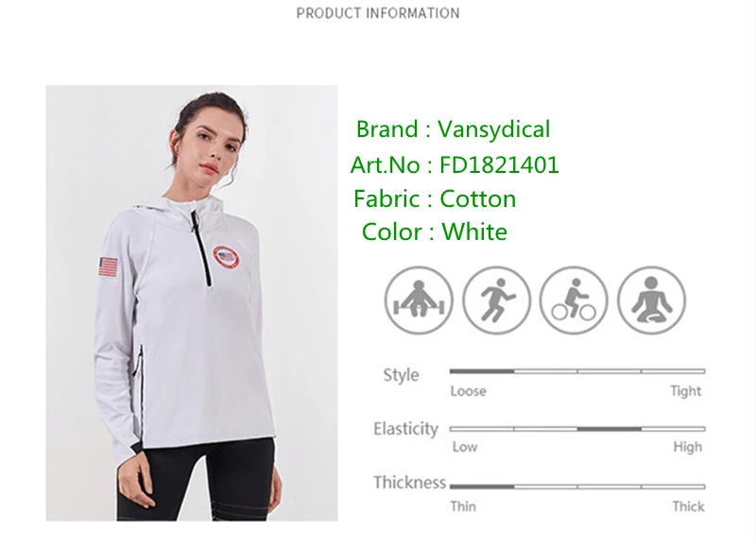756x548 pixels.
Task: Click the Brand : Vansydical text
Action: coord(453,129)
